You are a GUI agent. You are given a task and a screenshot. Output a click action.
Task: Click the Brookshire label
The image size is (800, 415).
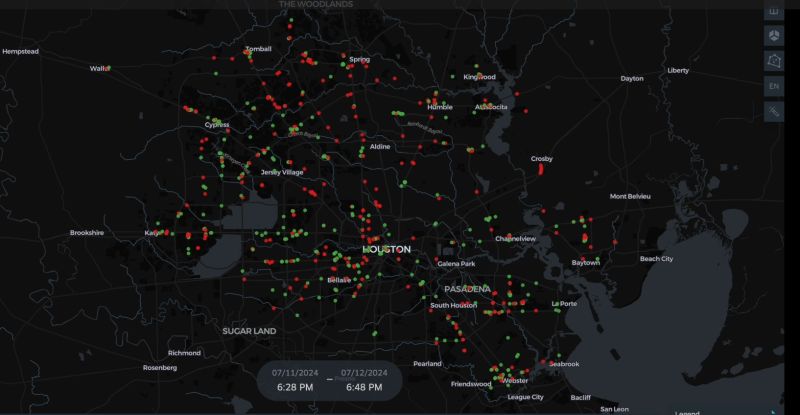click(x=87, y=233)
